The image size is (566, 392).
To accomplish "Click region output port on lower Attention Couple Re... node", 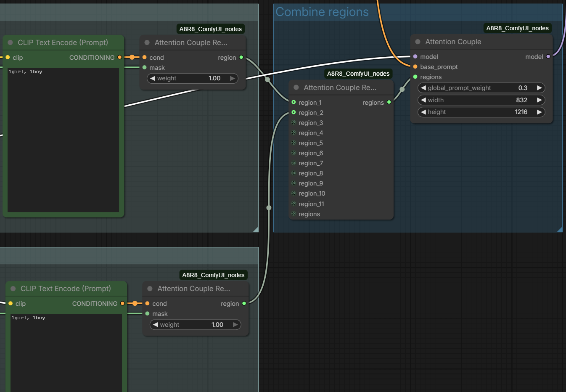I will pyautogui.click(x=244, y=303).
